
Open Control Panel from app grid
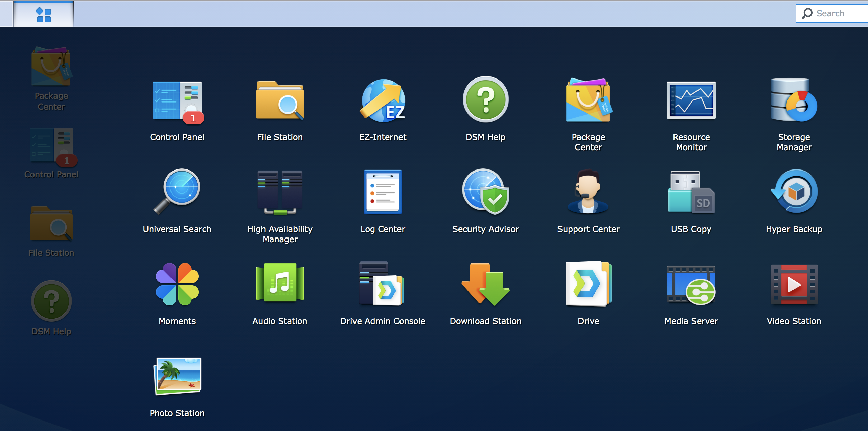click(x=177, y=101)
